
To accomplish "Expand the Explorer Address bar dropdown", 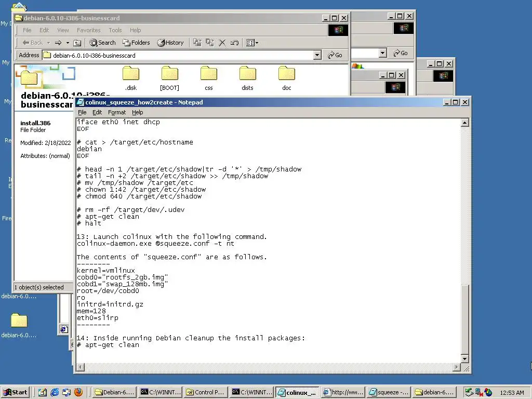I will [x=317, y=55].
